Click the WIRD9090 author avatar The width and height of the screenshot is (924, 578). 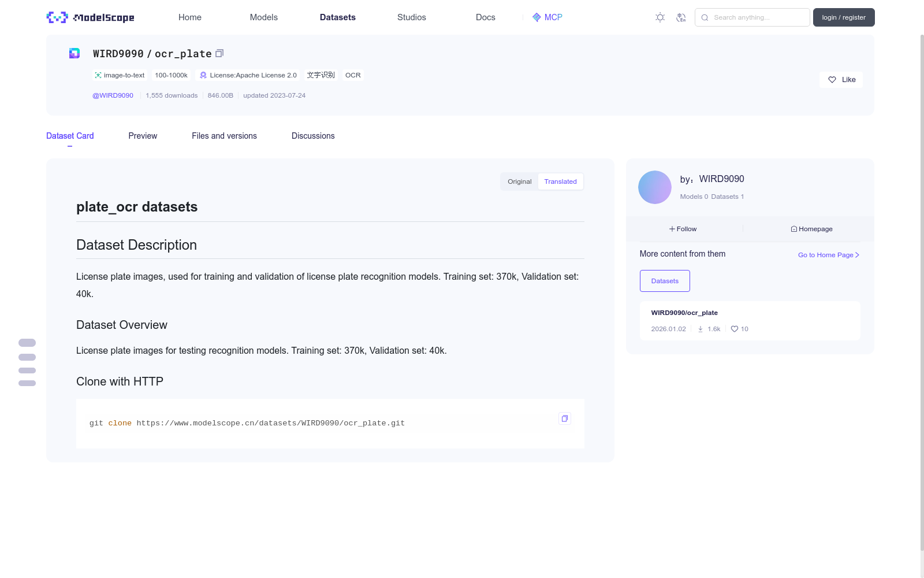tap(655, 187)
